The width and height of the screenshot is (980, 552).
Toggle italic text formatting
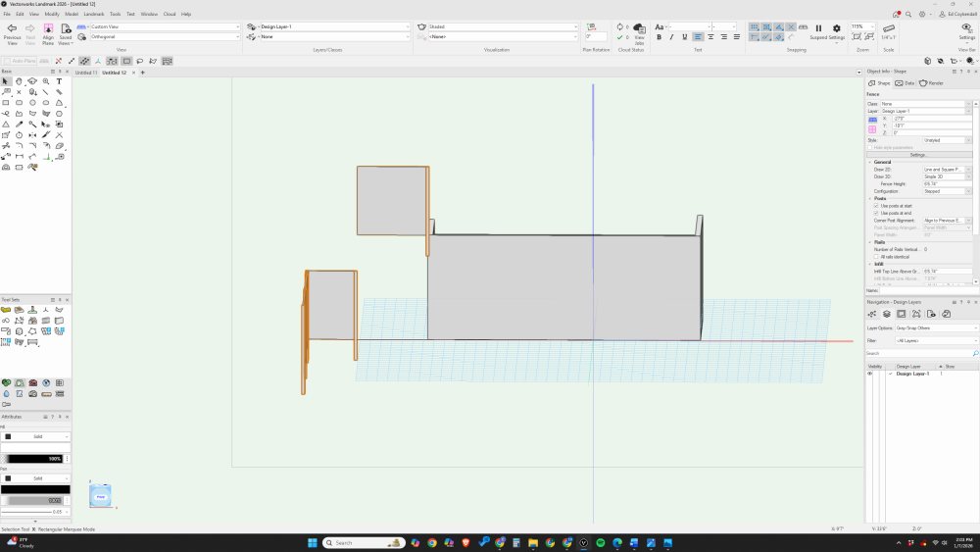point(671,37)
